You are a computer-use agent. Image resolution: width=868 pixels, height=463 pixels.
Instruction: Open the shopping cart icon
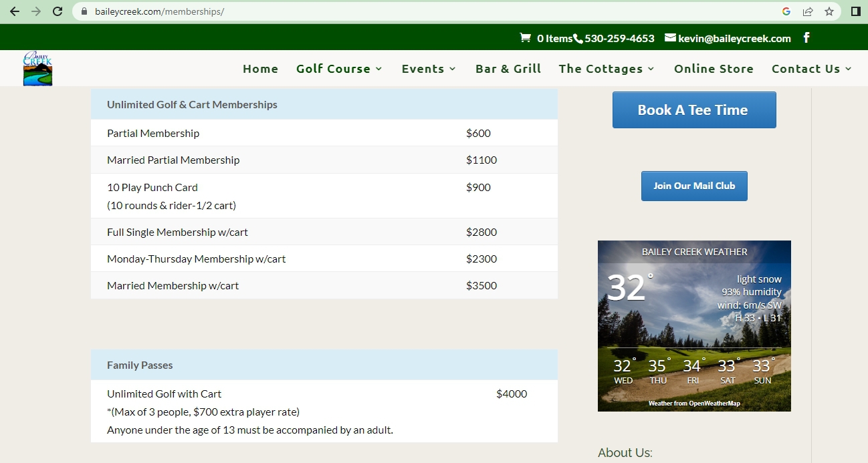(526, 38)
